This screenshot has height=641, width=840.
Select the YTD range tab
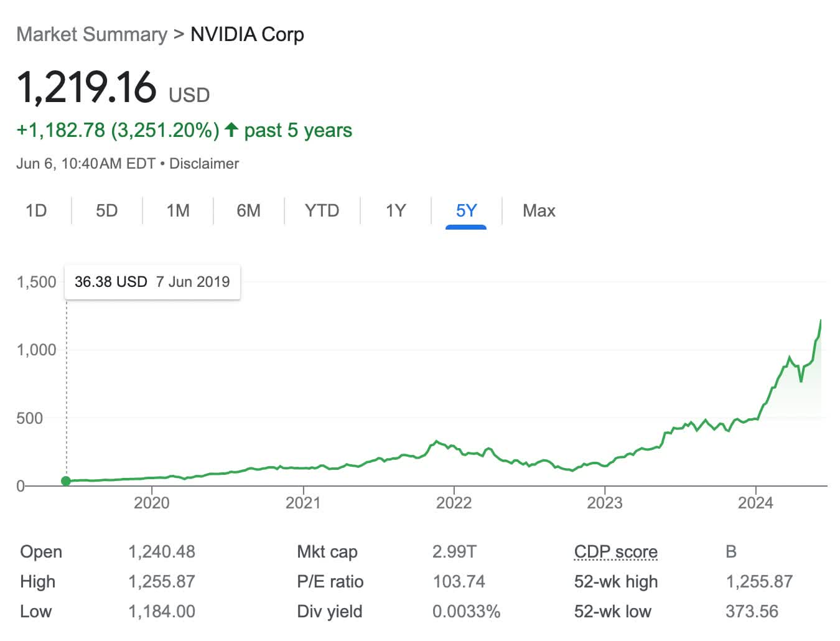[322, 211]
